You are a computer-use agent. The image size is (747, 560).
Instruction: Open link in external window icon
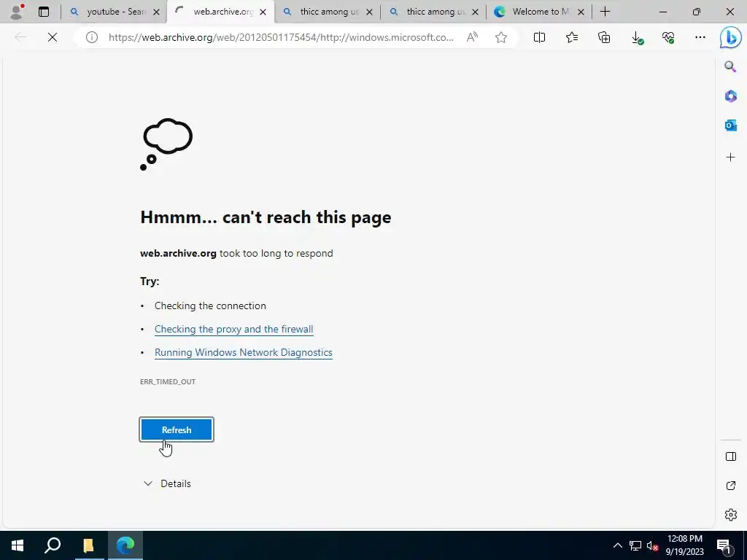tap(730, 486)
